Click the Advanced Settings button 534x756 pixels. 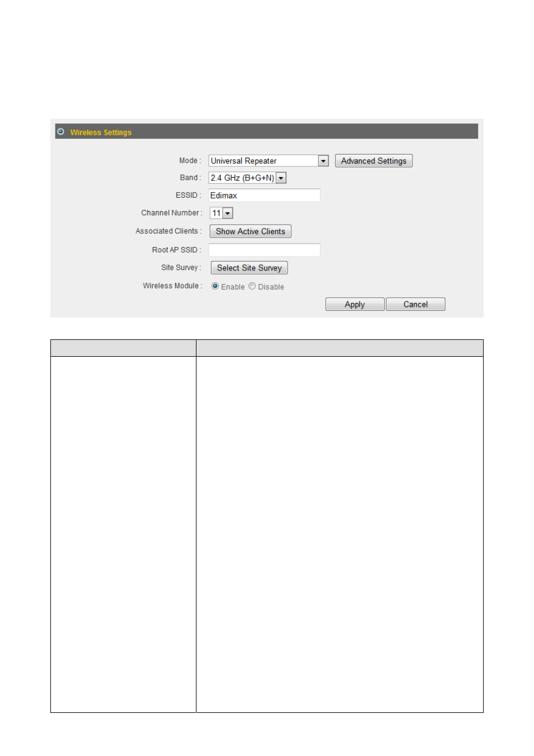pyautogui.click(x=374, y=161)
